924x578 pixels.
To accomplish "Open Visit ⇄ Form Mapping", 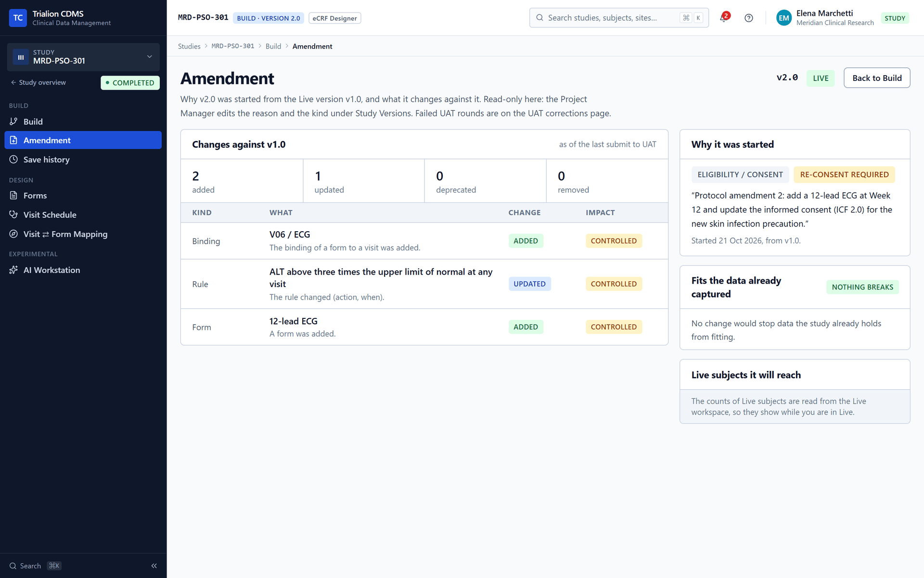I will 83,234.
